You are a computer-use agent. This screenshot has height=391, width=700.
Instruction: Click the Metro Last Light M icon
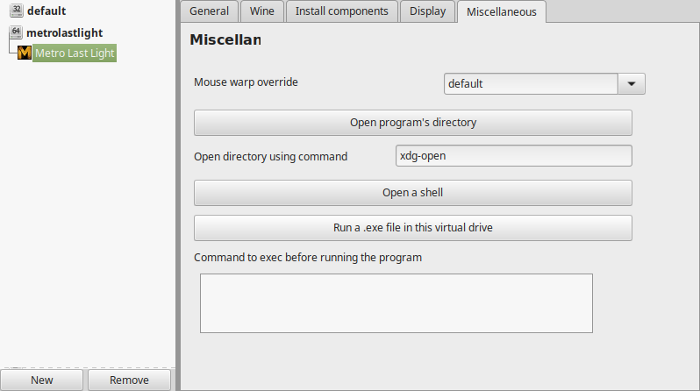click(x=25, y=53)
